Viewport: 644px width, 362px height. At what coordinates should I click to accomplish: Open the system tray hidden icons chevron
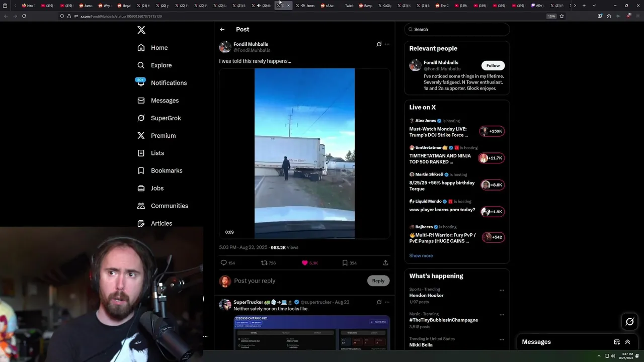[x=599, y=356]
